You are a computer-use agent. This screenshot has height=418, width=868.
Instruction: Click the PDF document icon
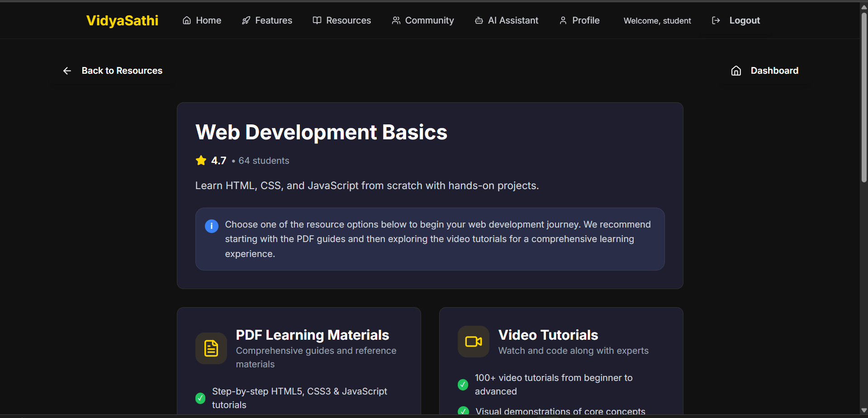tap(211, 348)
